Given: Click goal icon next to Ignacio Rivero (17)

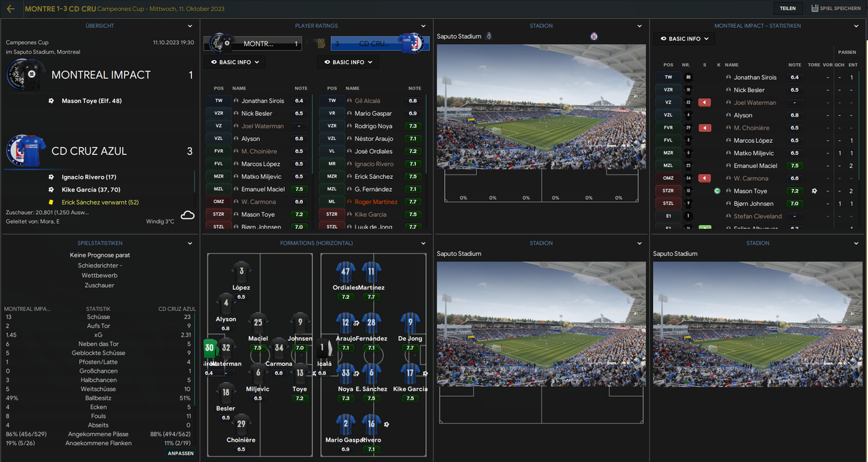Looking at the screenshot, I should (x=51, y=177).
